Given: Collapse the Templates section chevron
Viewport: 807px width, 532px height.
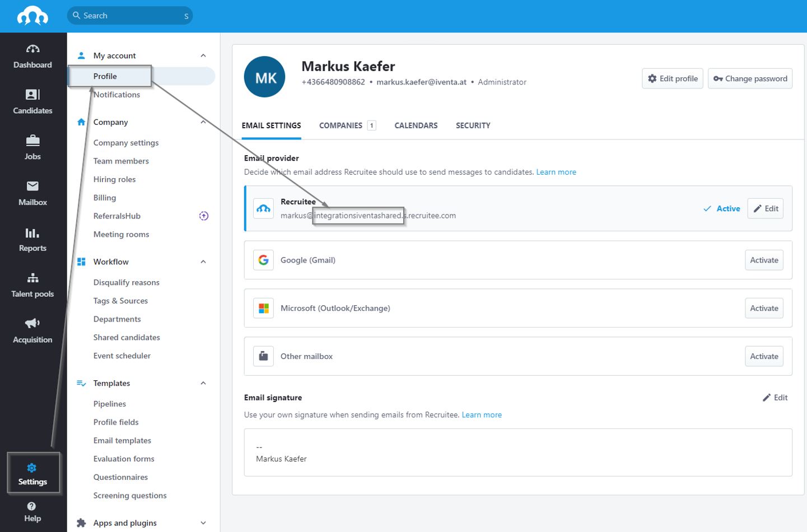Looking at the screenshot, I should point(203,383).
